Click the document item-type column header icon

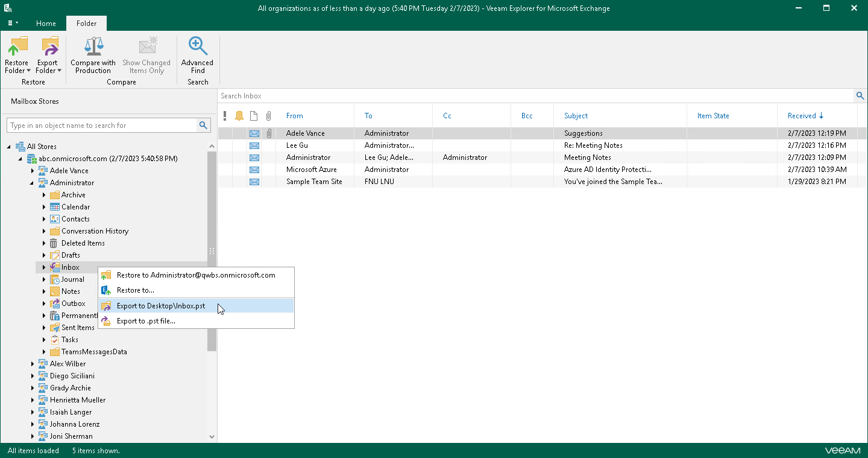[254, 115]
